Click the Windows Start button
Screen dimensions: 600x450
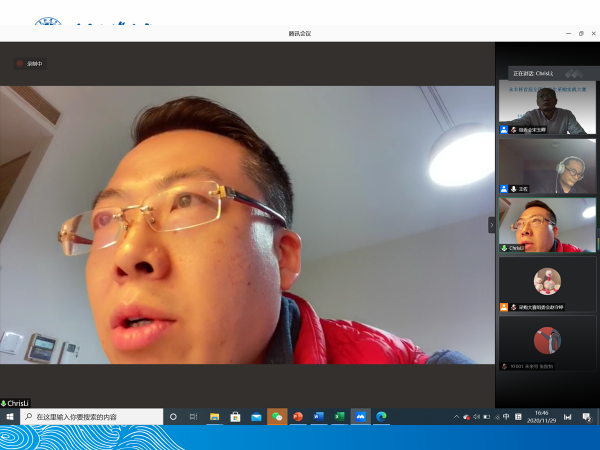click(10, 416)
